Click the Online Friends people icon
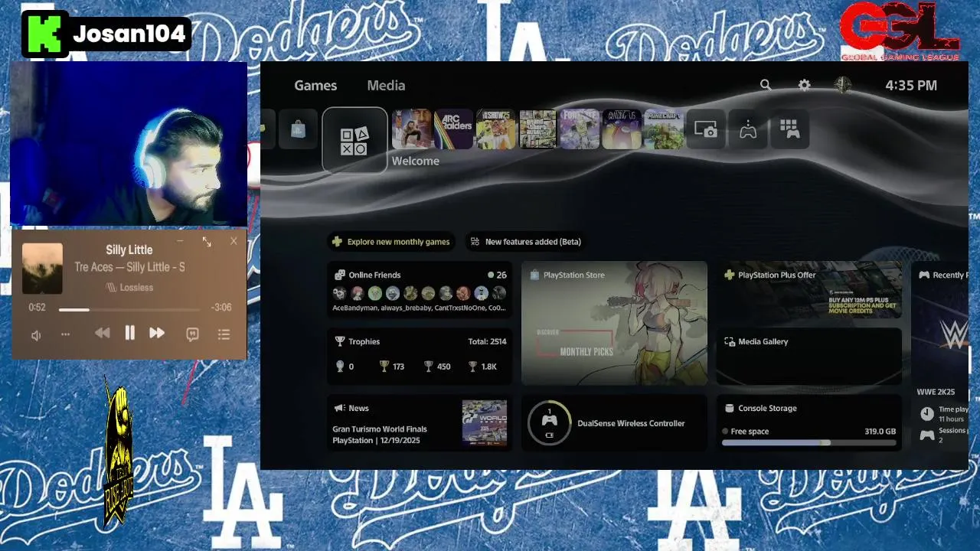980x551 pixels. tap(340, 275)
